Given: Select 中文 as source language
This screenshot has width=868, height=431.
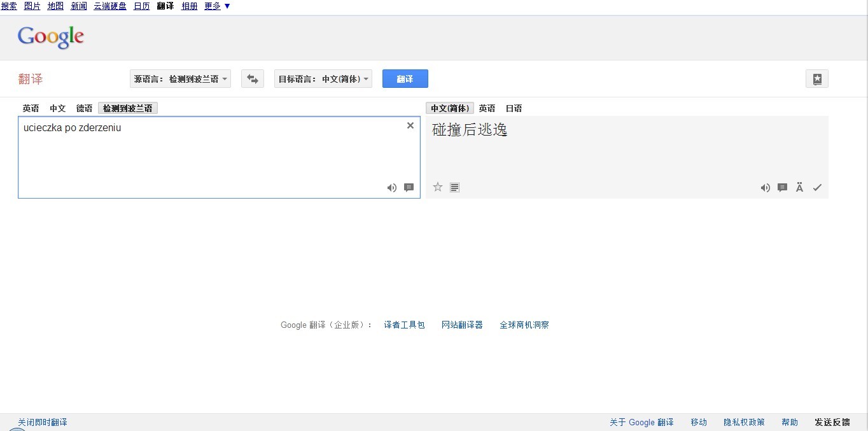Looking at the screenshot, I should (x=58, y=108).
